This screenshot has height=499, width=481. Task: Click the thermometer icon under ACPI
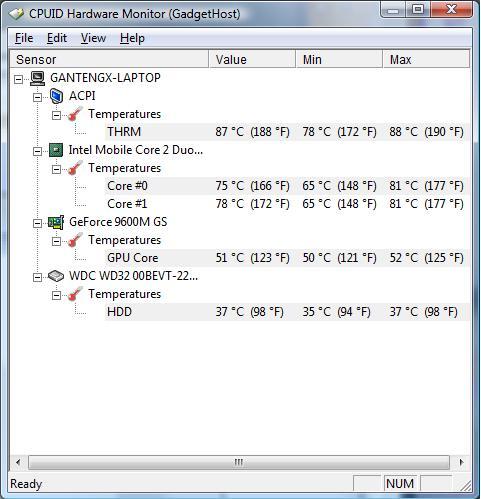tap(75, 114)
